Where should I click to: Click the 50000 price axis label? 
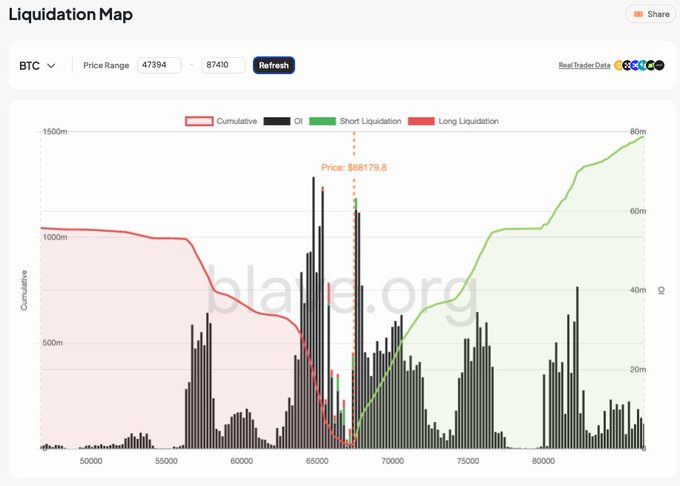[x=91, y=461]
